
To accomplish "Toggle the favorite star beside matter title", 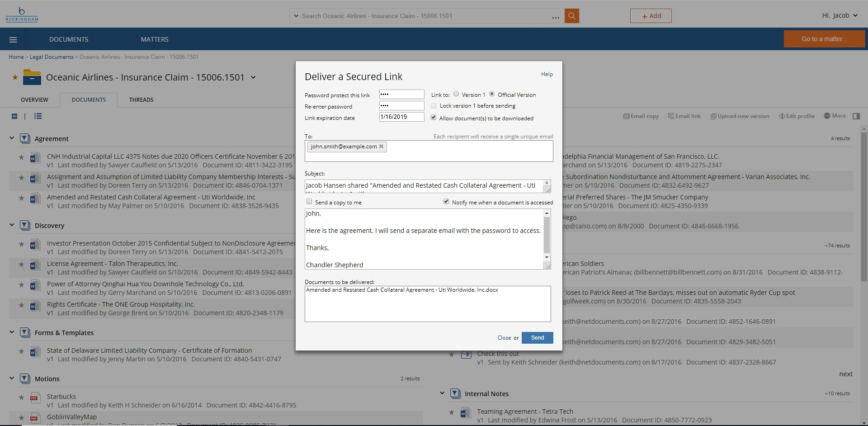I will tap(15, 77).
